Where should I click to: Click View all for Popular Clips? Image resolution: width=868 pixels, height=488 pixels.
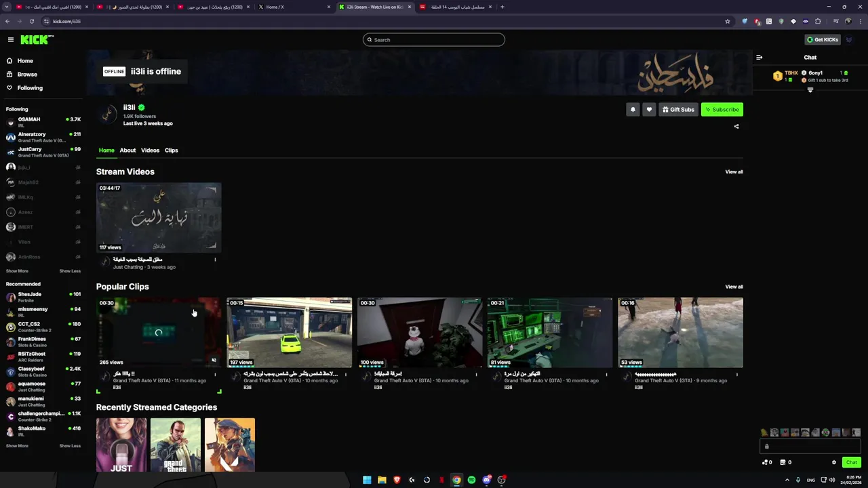734,287
